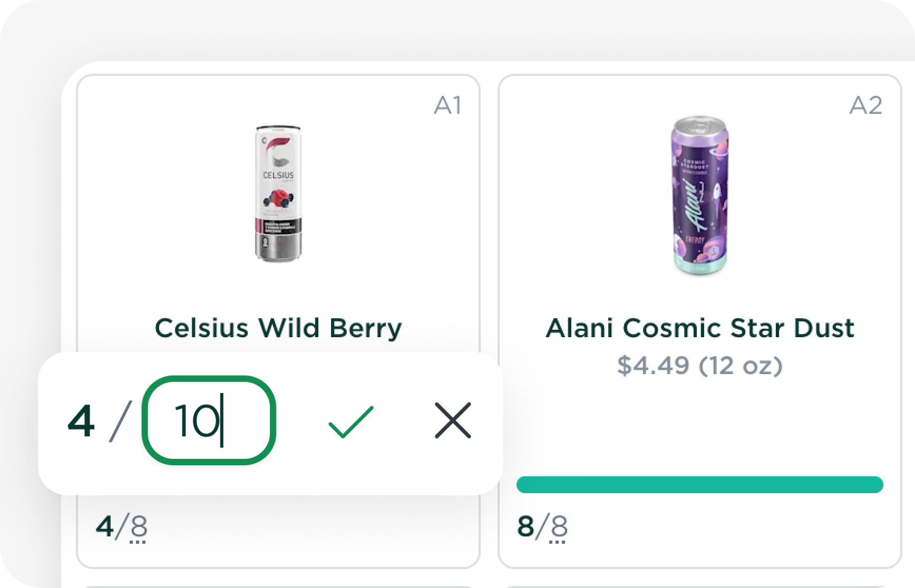Open the Alani Cosmic Star Dust product title

pos(699,328)
